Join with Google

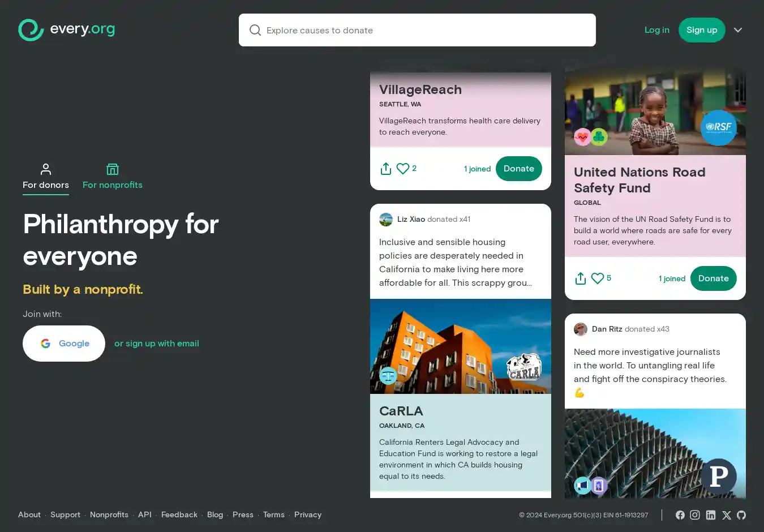tap(63, 343)
